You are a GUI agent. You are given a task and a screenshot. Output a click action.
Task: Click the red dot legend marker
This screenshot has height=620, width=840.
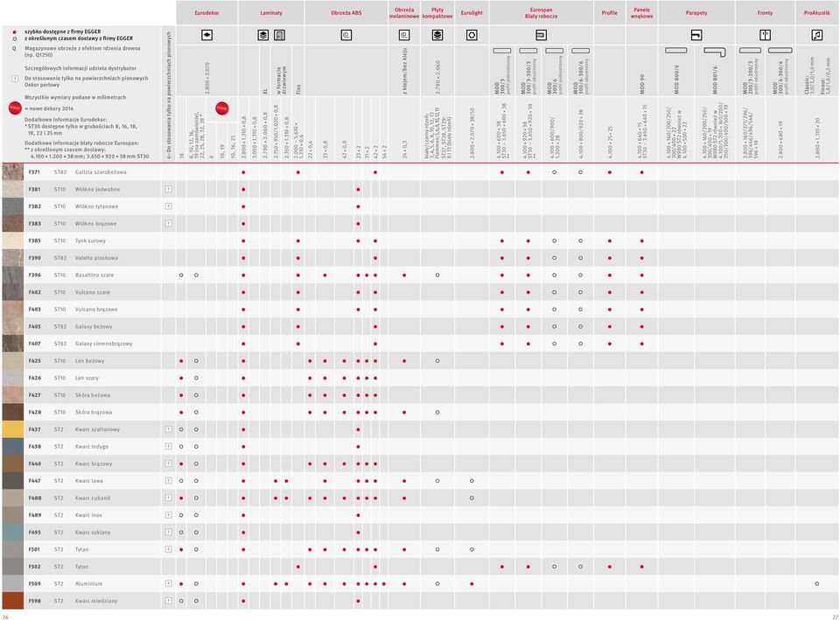point(15,32)
